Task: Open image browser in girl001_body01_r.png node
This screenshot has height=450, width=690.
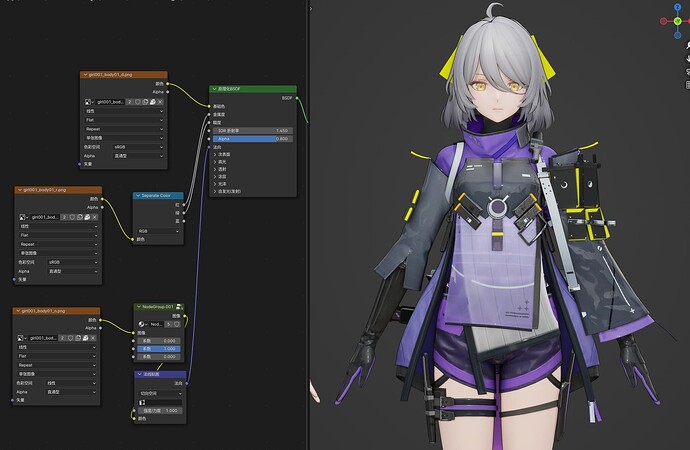Action: (x=24, y=217)
